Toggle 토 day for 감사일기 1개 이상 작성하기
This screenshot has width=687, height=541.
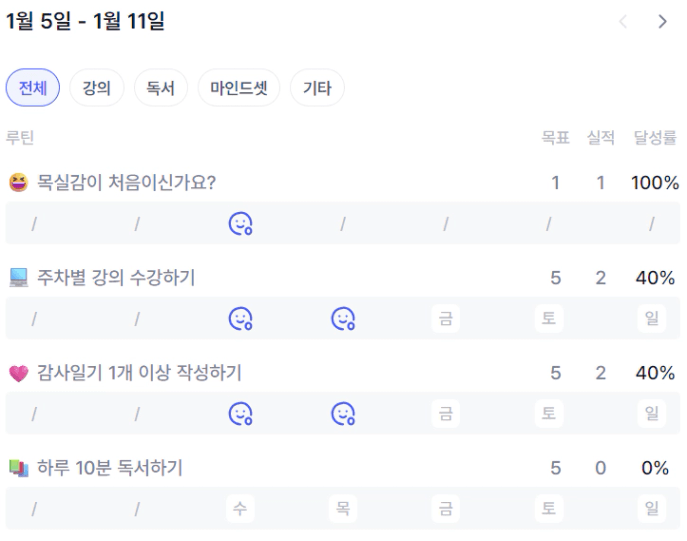click(x=548, y=413)
